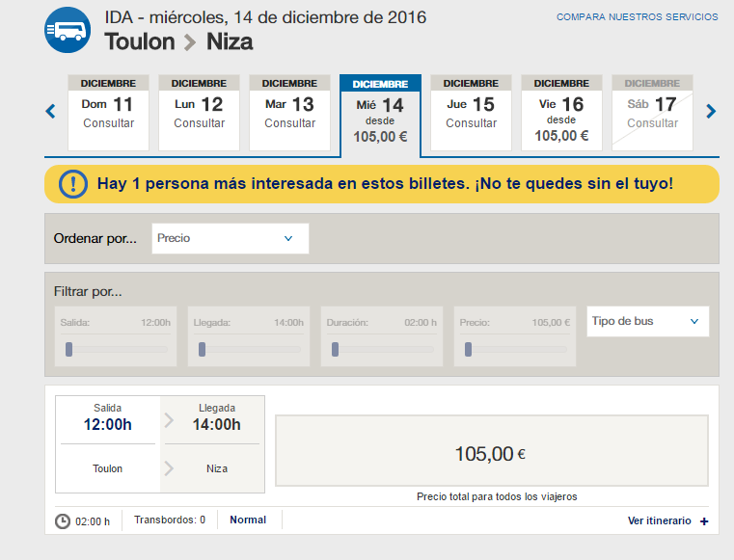Select the Dom 11 date tab

coord(109,113)
